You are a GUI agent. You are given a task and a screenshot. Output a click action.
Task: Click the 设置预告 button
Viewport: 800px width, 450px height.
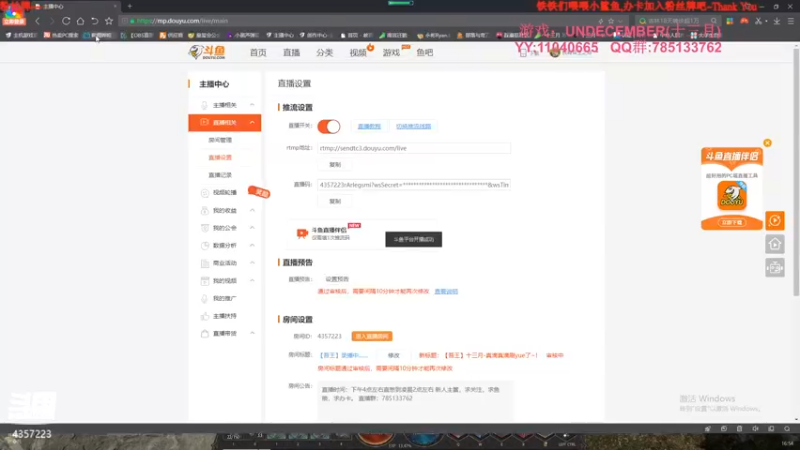click(x=337, y=279)
